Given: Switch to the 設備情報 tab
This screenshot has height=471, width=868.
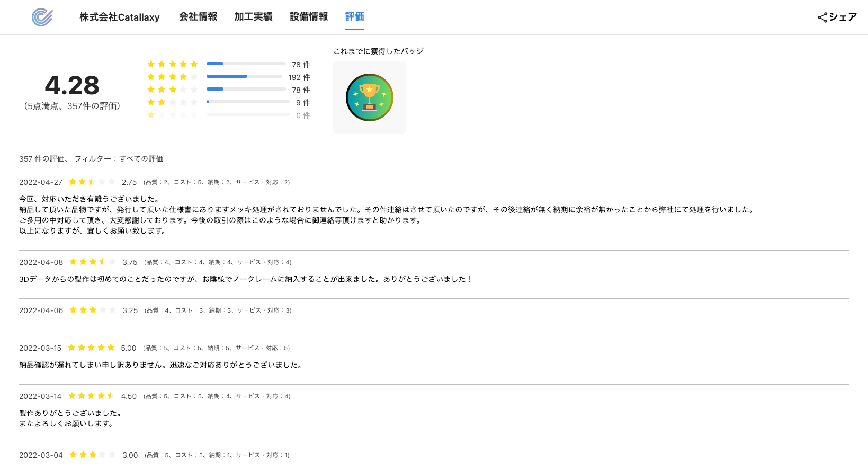Looking at the screenshot, I should [309, 17].
